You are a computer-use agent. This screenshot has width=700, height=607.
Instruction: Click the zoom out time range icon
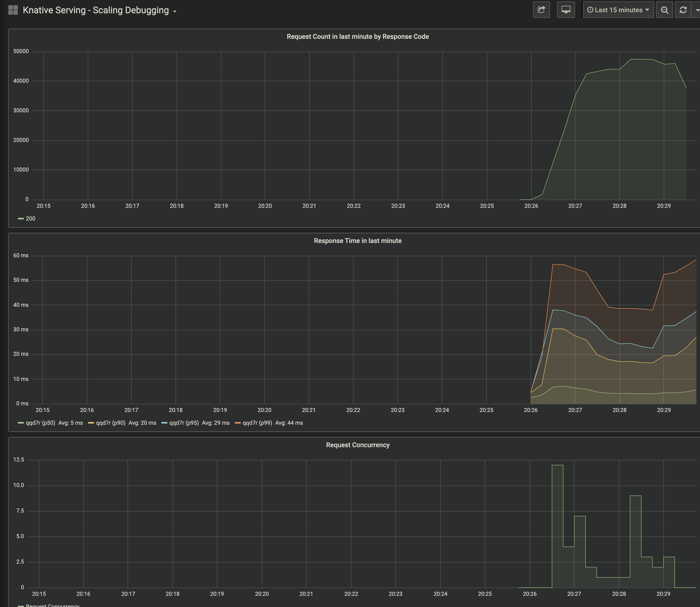tap(664, 10)
